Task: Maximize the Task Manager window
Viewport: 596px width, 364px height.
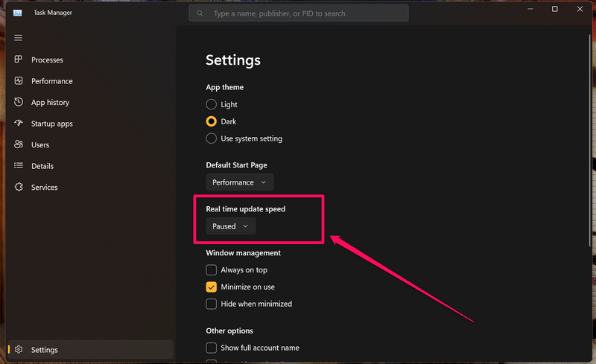Action: click(554, 10)
